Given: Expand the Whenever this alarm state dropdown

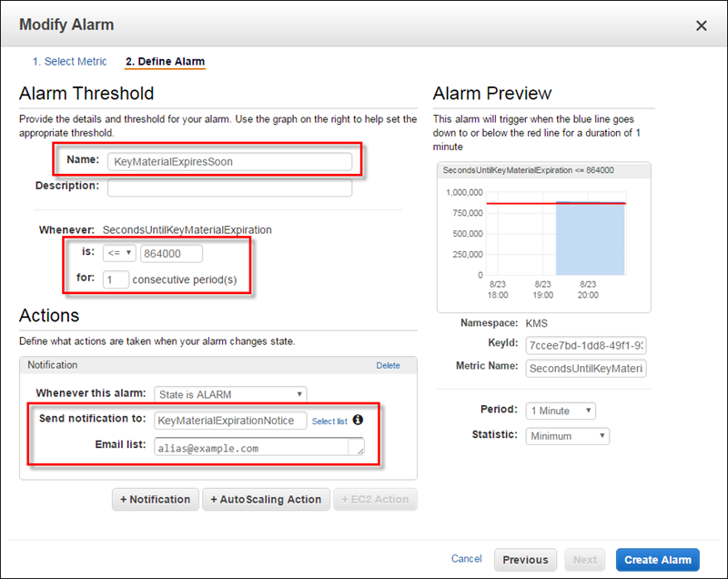Looking at the screenshot, I should (x=230, y=394).
